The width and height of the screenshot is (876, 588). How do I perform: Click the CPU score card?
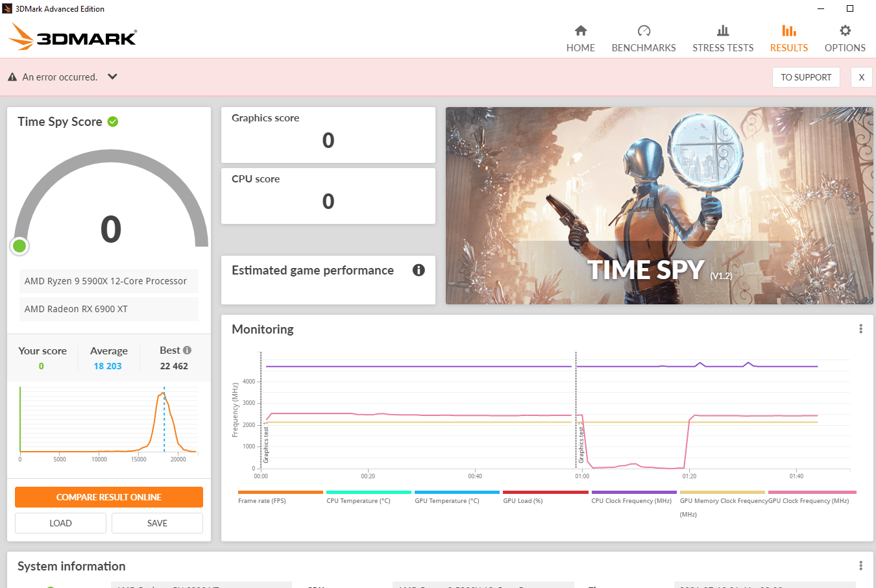[x=328, y=196]
